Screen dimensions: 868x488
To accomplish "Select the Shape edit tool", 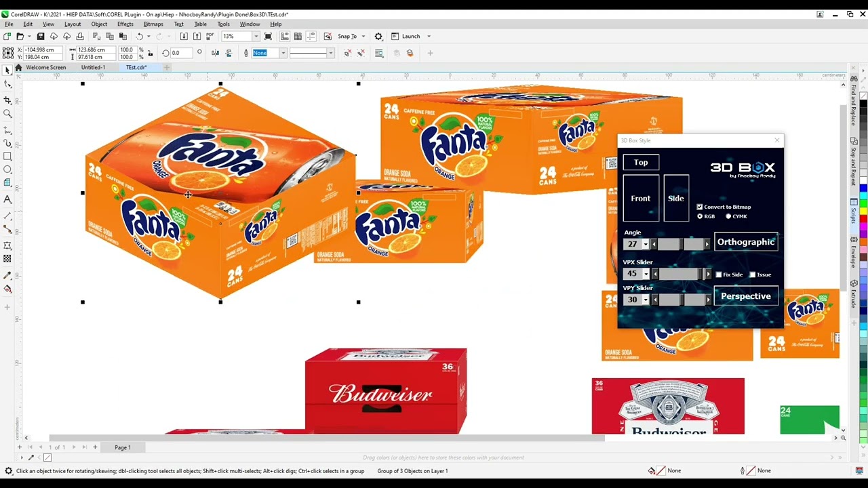I will point(7,84).
